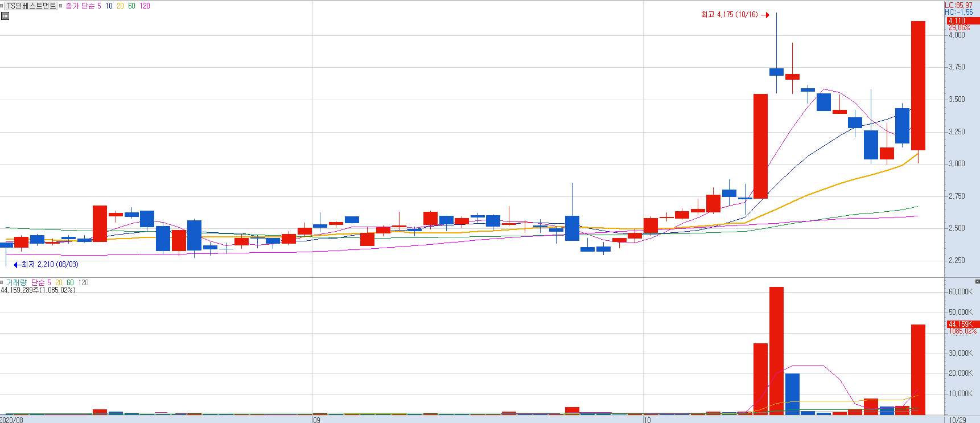Click the 거래량 volume indicator label

click(17, 282)
